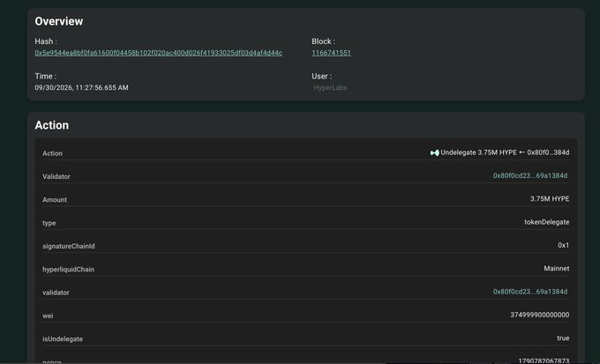Click the Action section heading
Image resolution: width=600 pixels, height=364 pixels.
[x=52, y=125]
